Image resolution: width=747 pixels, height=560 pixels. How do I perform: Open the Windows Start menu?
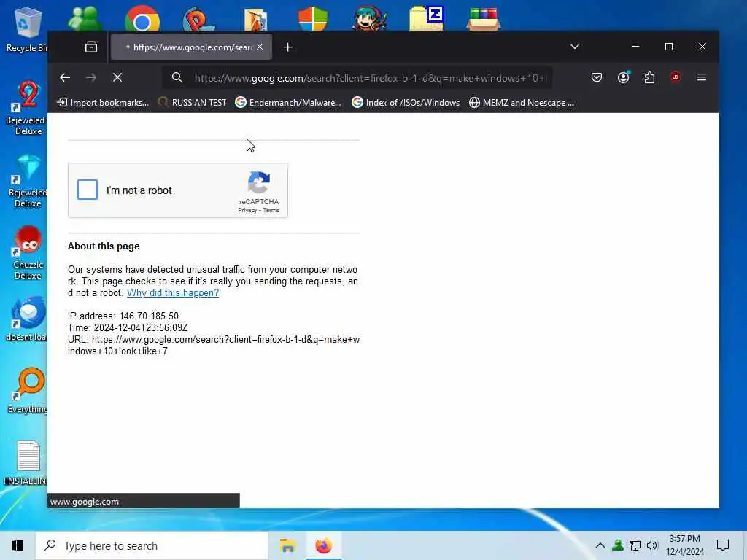[18, 545]
